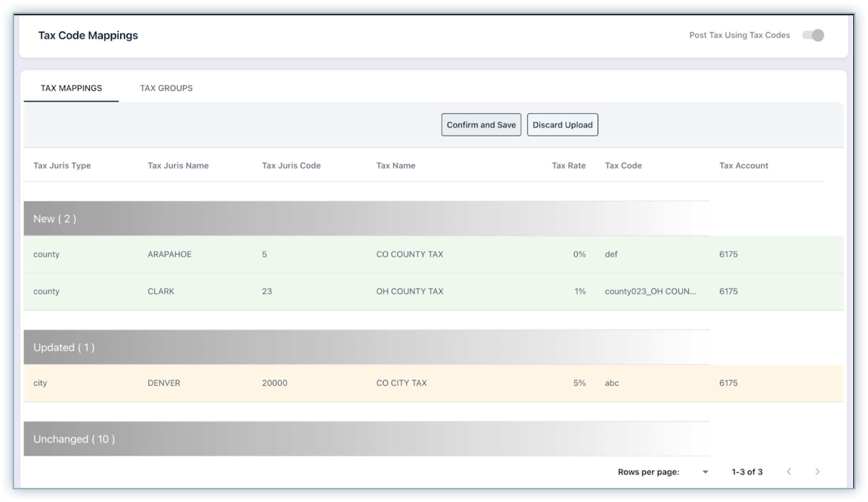This screenshot has height=502, width=868.
Task: Toggle Post Tax Using Tax Codes switch
Action: [x=813, y=35]
